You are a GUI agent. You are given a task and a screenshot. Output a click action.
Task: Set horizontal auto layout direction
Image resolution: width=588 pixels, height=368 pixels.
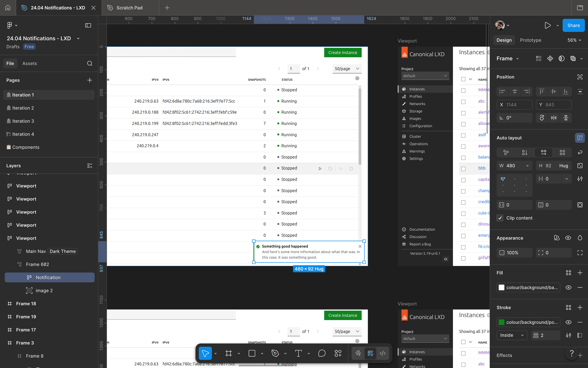click(543, 153)
